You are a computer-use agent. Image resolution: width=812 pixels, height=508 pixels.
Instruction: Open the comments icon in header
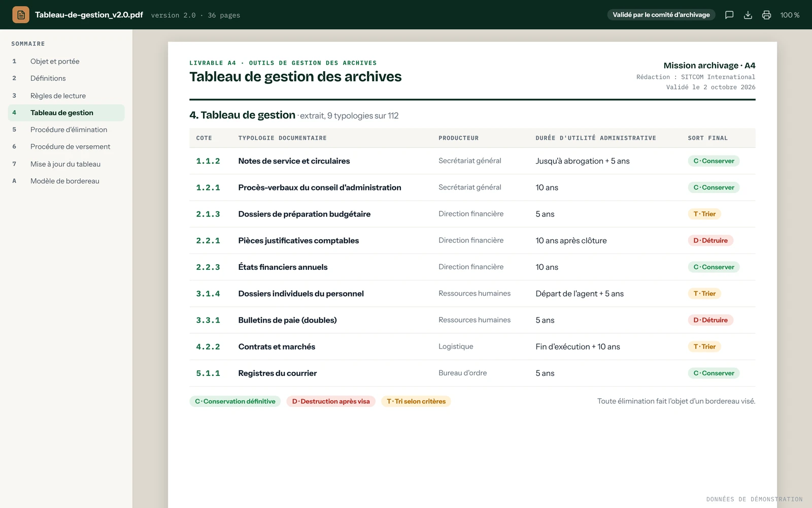(x=729, y=15)
